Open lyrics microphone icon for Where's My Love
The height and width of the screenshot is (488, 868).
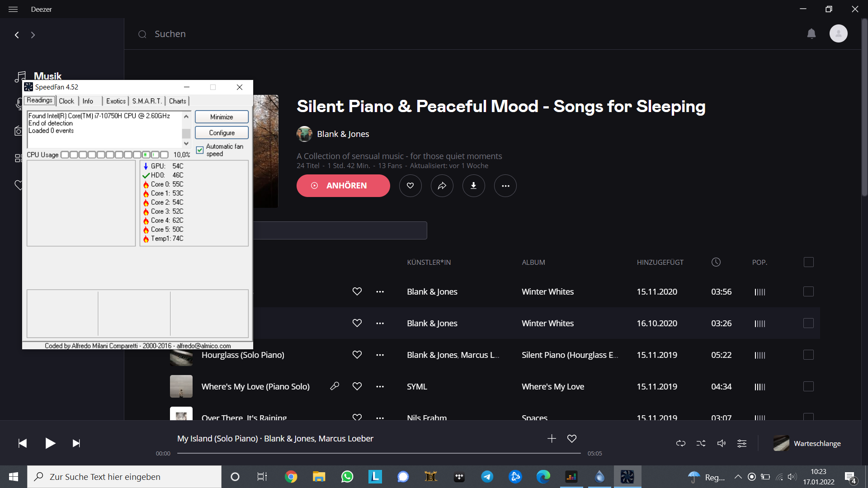[x=335, y=386]
